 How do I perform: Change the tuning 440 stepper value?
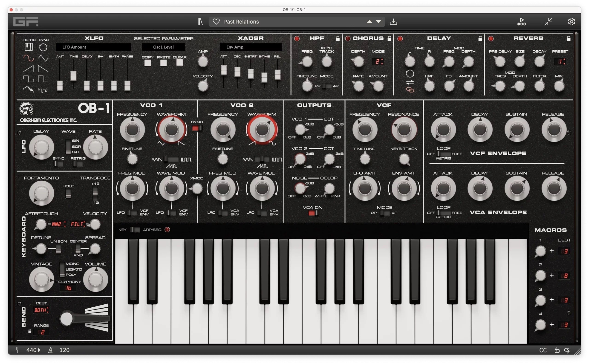pos(33,350)
